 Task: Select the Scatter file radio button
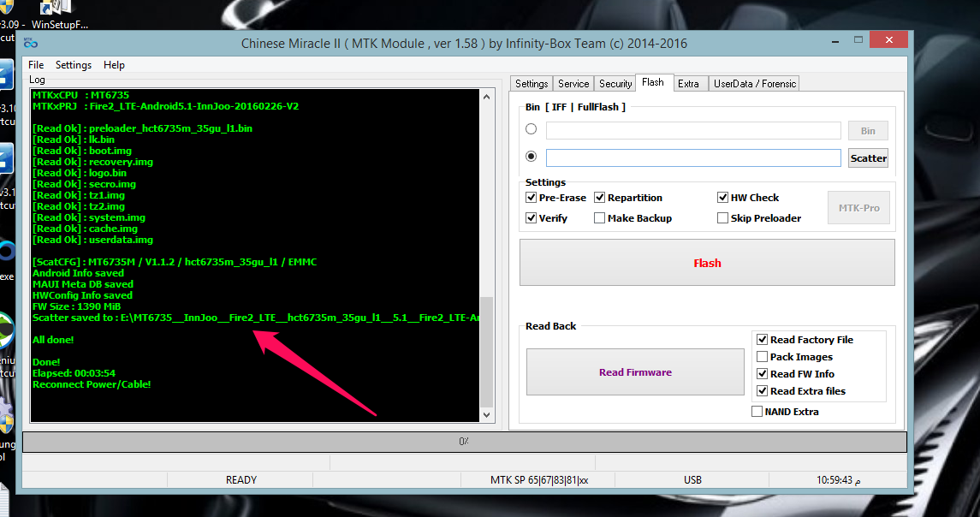point(532,157)
